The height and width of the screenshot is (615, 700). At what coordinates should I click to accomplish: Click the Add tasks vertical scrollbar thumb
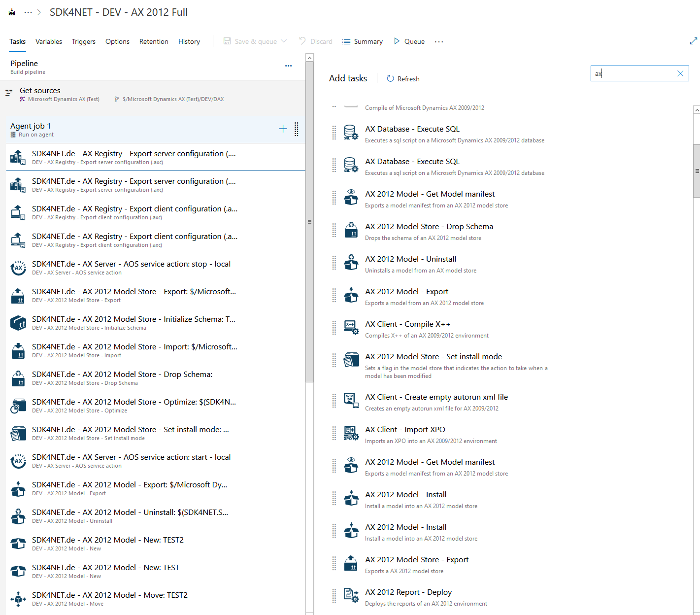(x=697, y=171)
